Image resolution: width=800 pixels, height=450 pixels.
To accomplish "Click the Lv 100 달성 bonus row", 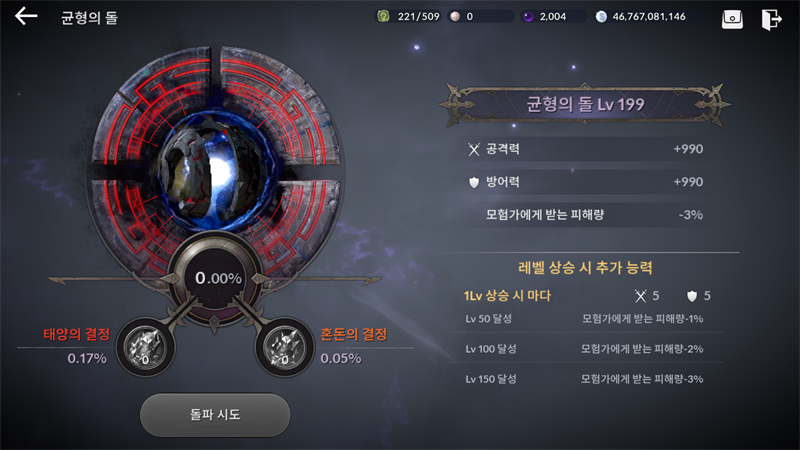I will coord(585,349).
